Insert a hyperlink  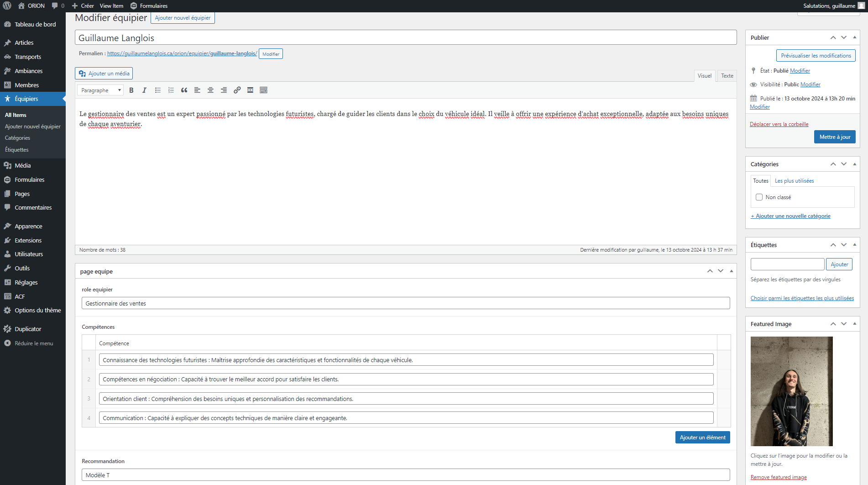237,90
